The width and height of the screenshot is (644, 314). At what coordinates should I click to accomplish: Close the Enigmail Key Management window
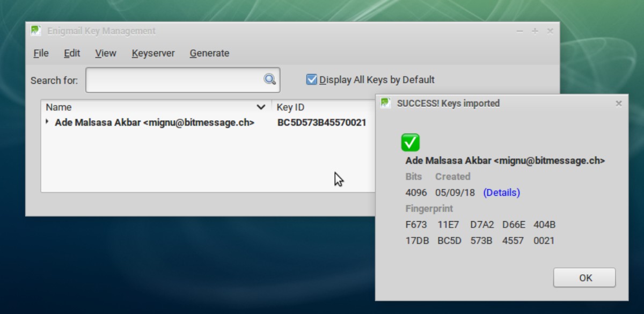[550, 31]
